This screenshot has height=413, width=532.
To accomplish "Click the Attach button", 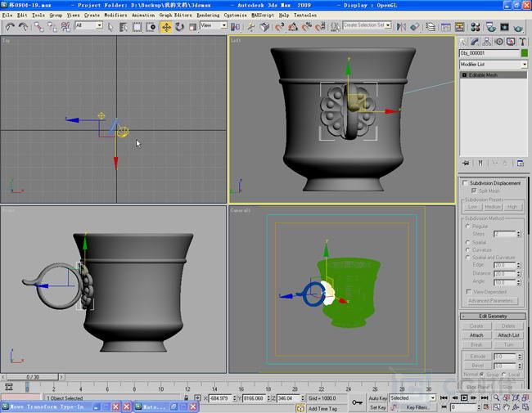I will [x=476, y=335].
